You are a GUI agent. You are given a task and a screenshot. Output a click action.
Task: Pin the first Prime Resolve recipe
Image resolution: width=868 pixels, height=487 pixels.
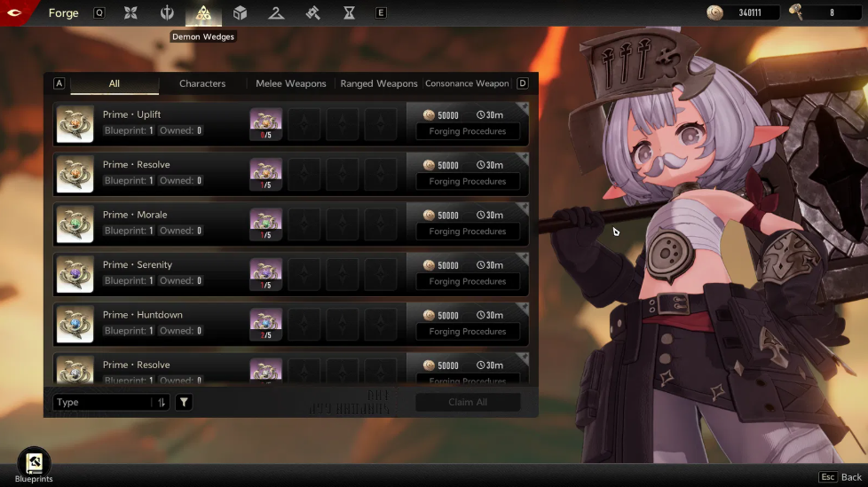[x=524, y=157]
